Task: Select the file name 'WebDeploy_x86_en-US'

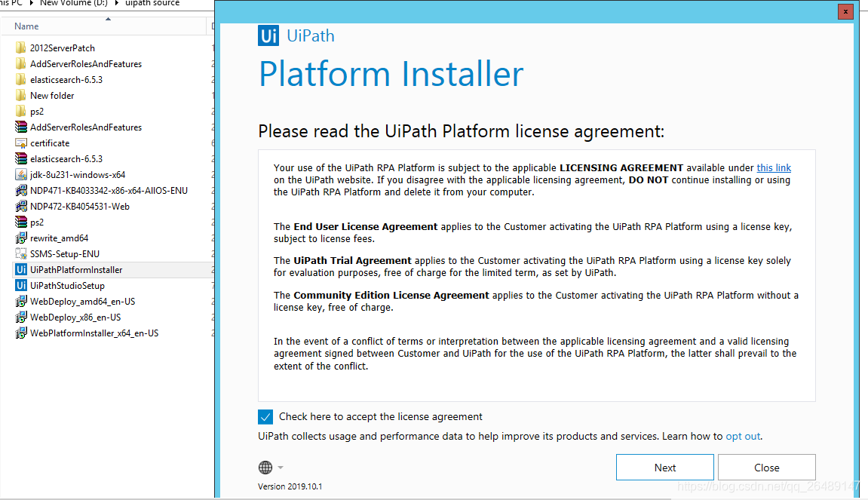Action: (75, 317)
